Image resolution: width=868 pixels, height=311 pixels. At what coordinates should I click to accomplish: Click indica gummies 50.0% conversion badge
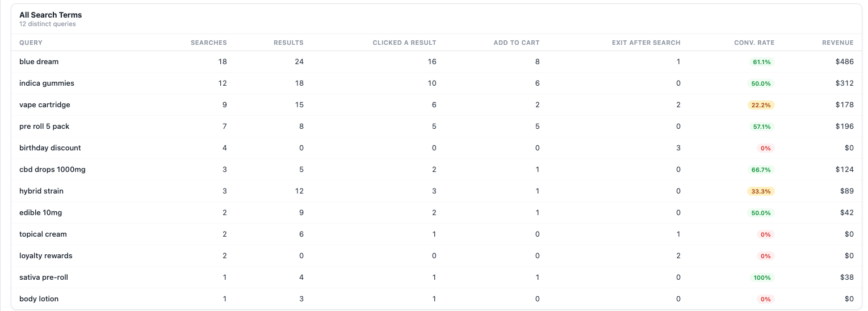tap(761, 83)
